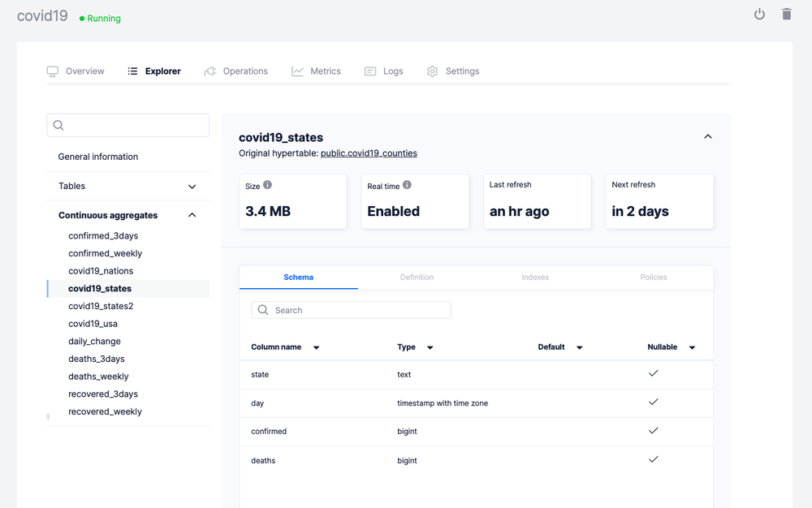Open Metrics tab with chart icon

pyautogui.click(x=317, y=71)
